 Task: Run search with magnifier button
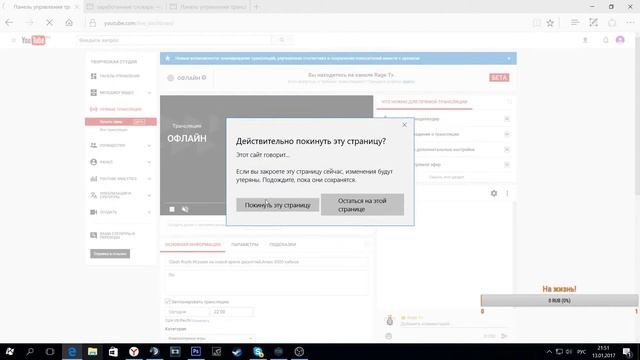point(282,40)
